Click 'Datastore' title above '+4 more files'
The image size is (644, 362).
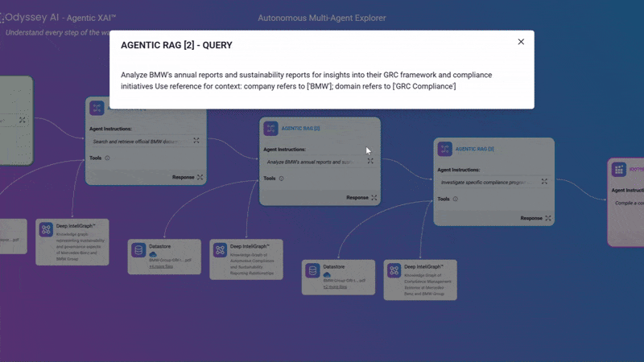click(159, 246)
